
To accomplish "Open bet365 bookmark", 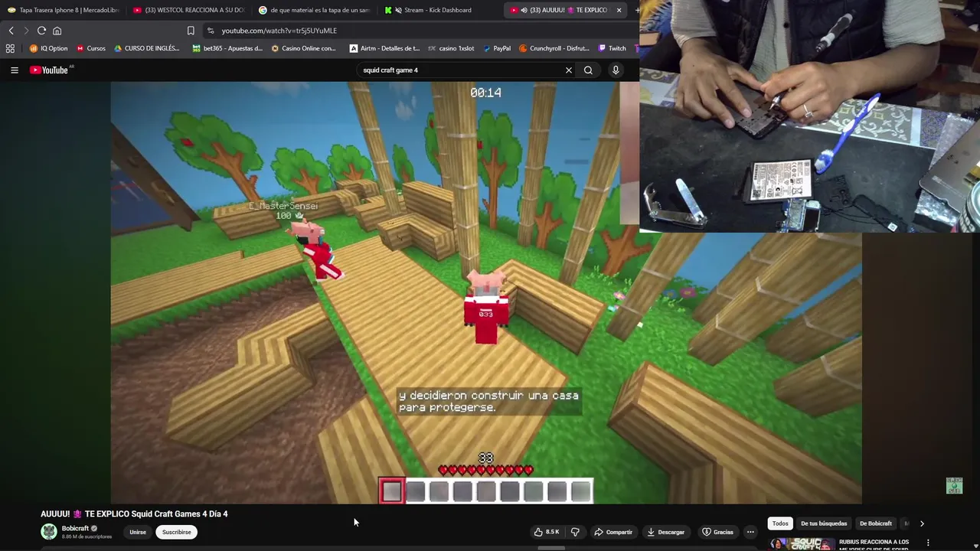I will tap(227, 48).
